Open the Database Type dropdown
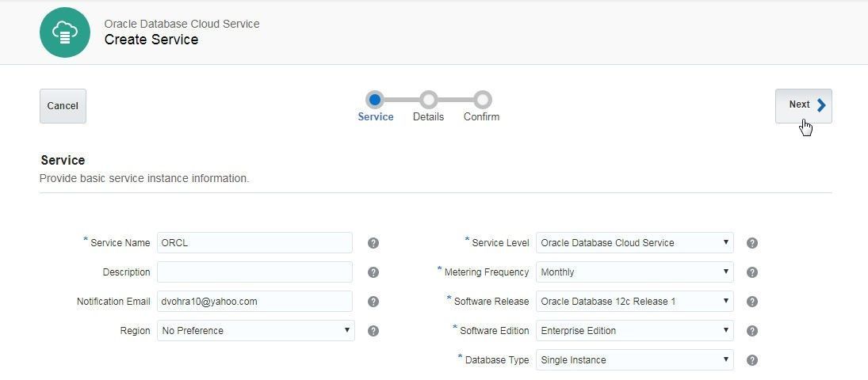868x380 pixels. pyautogui.click(x=634, y=360)
